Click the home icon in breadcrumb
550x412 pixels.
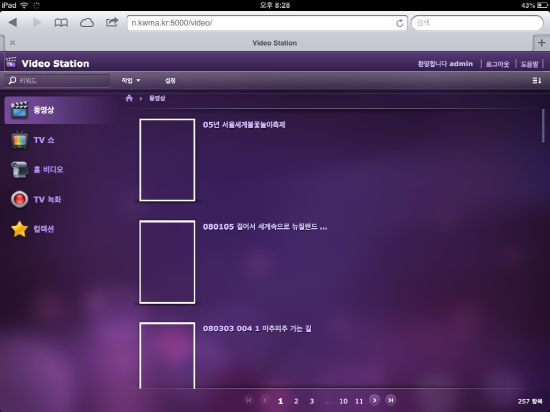(x=129, y=98)
